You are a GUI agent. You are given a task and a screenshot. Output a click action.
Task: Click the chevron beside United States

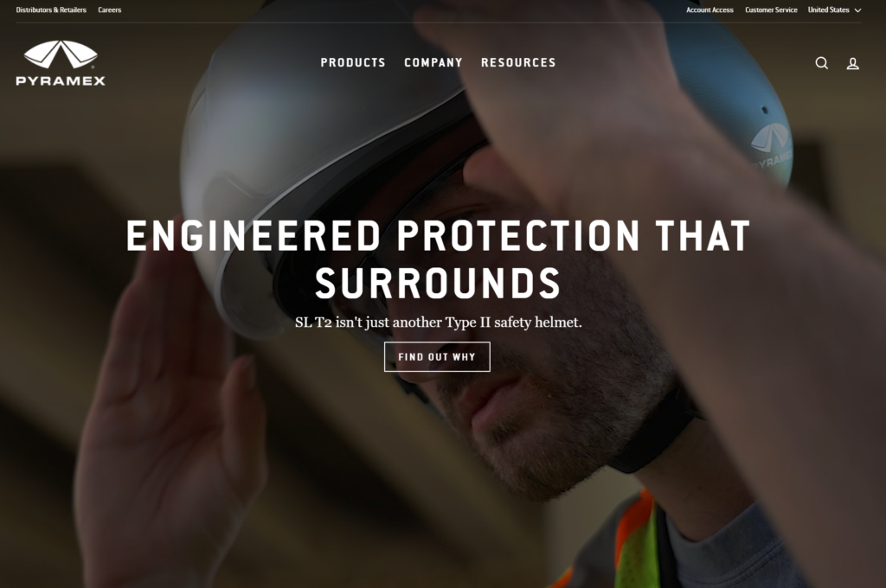(857, 10)
